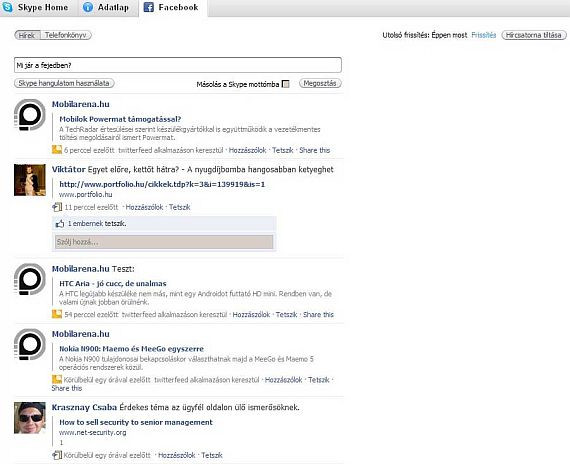Click Tetszik on Viktátor post

[x=179, y=207]
